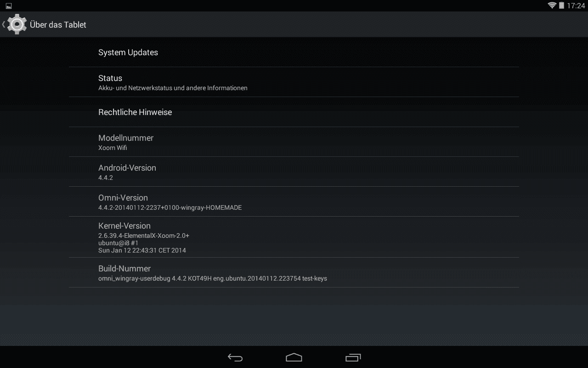
Task: Open the screenshot notification icon
Action: tap(9, 6)
